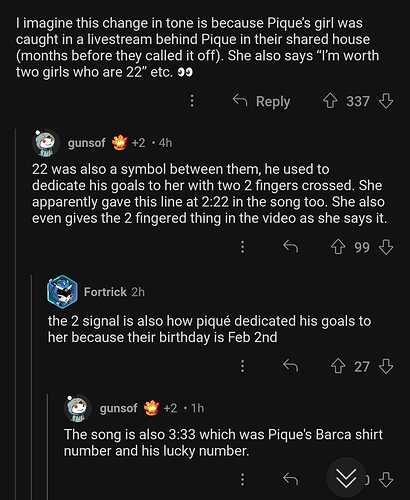Open Fortrick's user profile
Image resolution: width=410 pixels, height=500 pixels.
pyautogui.click(x=105, y=292)
